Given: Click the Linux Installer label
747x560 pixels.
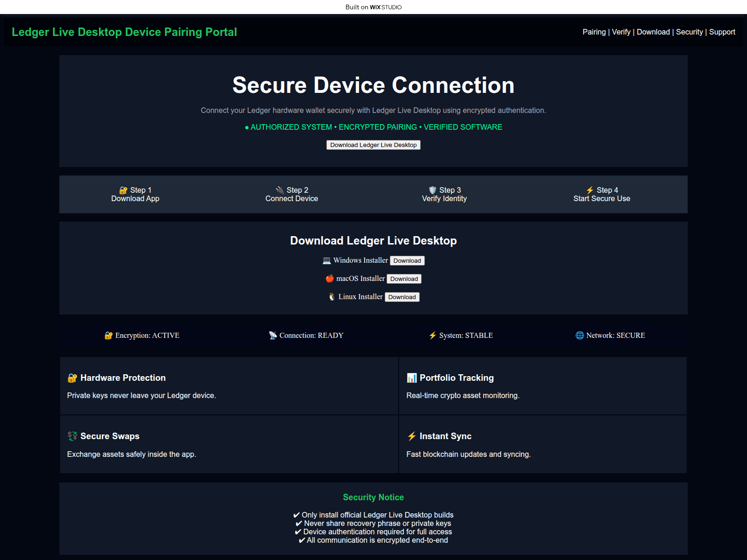Looking at the screenshot, I should (360, 297).
